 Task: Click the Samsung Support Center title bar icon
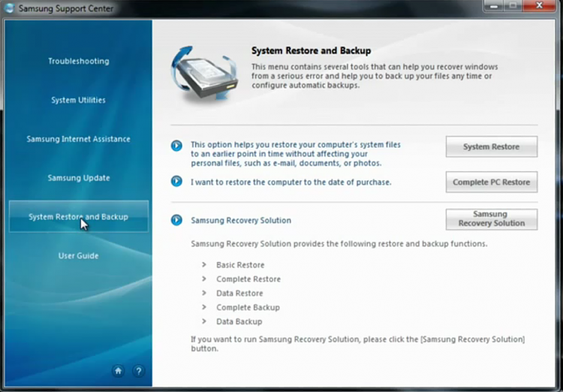coord(10,8)
